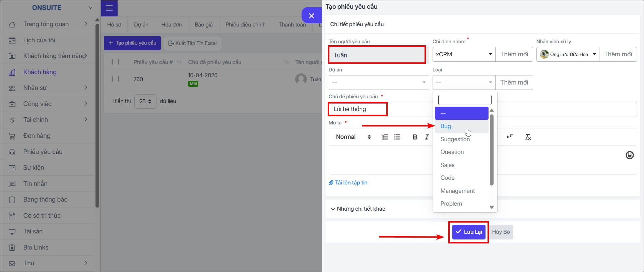
Task: Open the Dự án dropdown
Action: tap(379, 83)
